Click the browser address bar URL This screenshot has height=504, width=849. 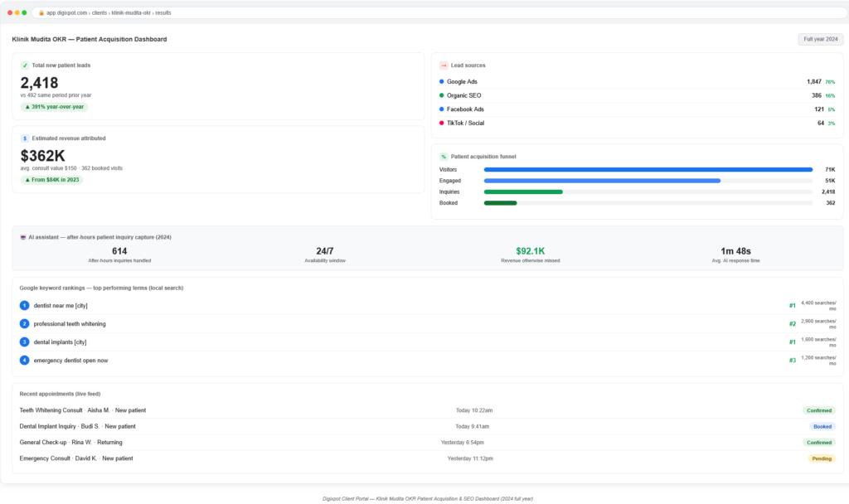click(x=109, y=13)
